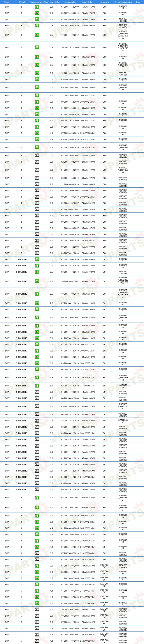Image resolution: width=144 pixels, height=644 pixels.
Task: Click the petrol icon in the 6.0 N73 B60 row
Action: coord(37,603)
